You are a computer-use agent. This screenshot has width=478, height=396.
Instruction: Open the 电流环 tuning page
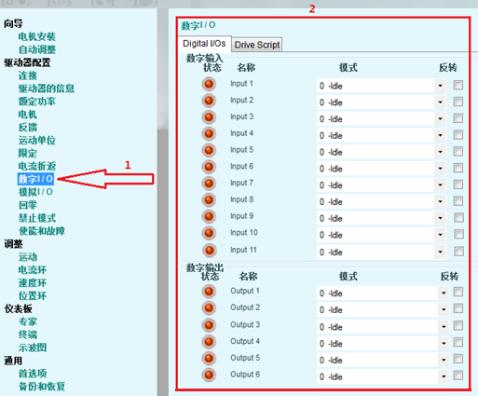(x=32, y=270)
